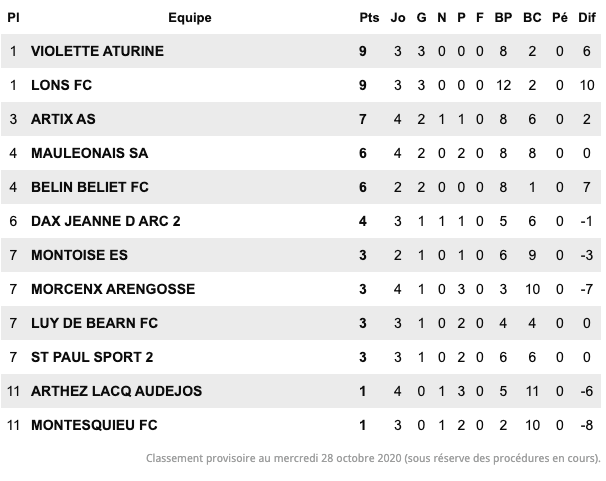The width and height of the screenshot is (606, 481).
Task: Click the Jo column header
Action: [398, 17]
